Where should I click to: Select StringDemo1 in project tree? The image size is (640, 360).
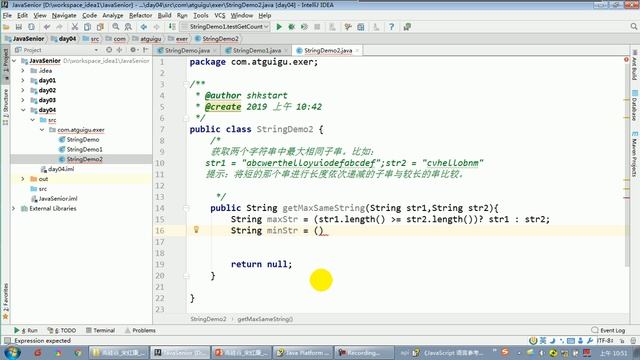pyautogui.click(x=84, y=149)
